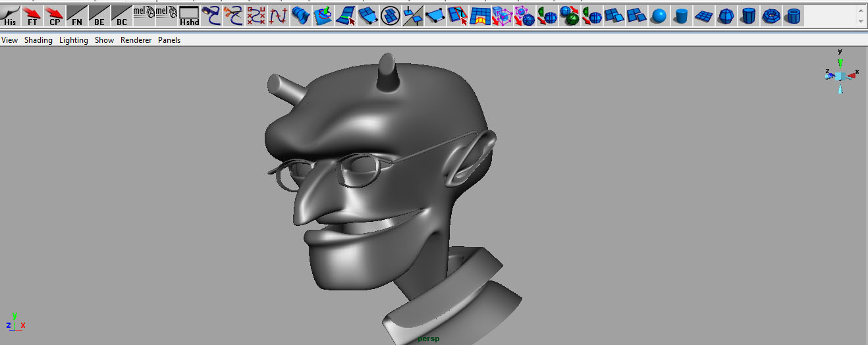Viewport: 868px width, 345px height.
Task: Click the persp camera label
Action: pyautogui.click(x=428, y=339)
